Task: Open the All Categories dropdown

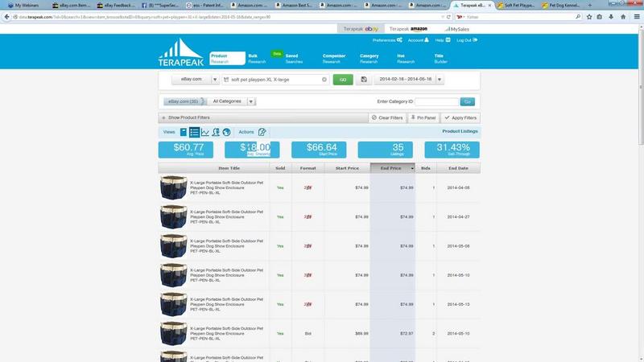Action: (231, 101)
